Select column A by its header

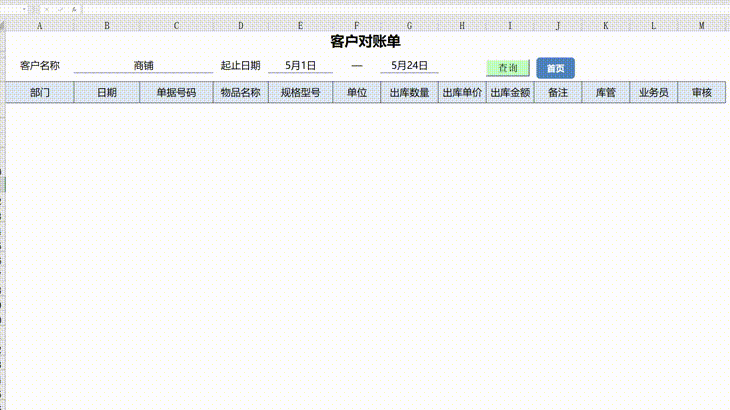40,25
